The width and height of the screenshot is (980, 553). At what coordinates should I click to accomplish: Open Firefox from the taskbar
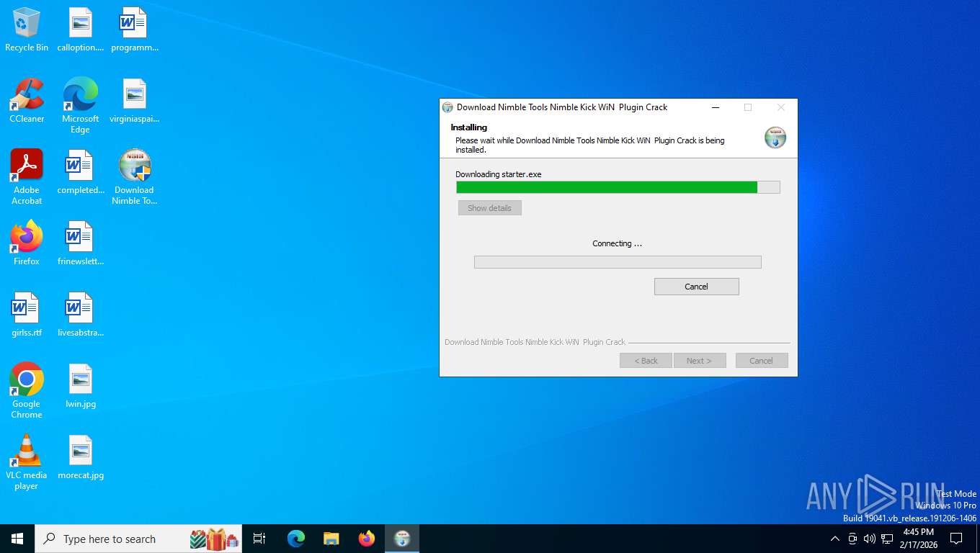tap(367, 539)
